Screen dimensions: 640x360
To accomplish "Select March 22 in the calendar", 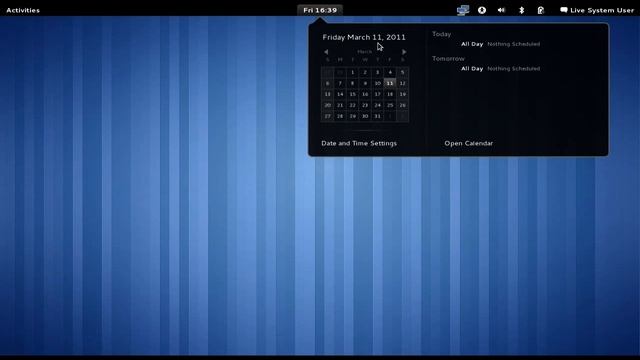I will point(352,105).
